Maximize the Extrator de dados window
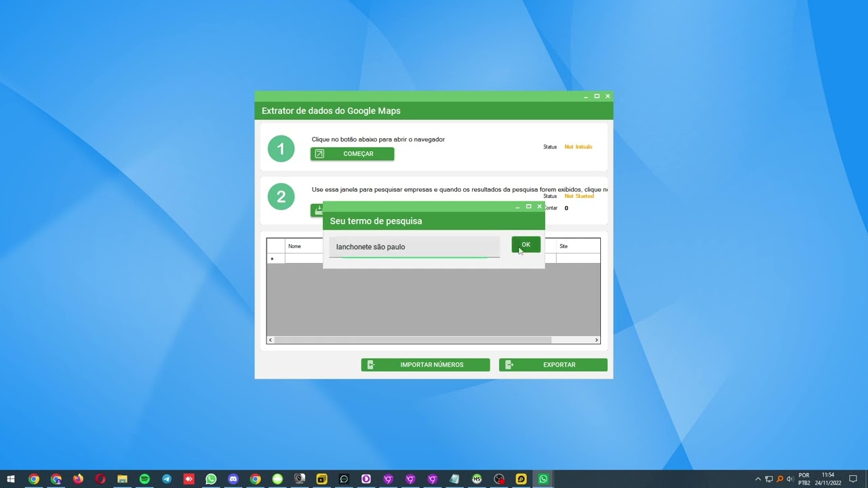The height and width of the screenshot is (488, 868). (x=597, y=96)
